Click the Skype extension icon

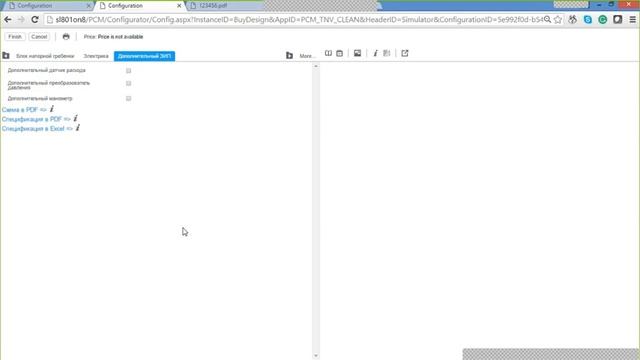pos(588,20)
